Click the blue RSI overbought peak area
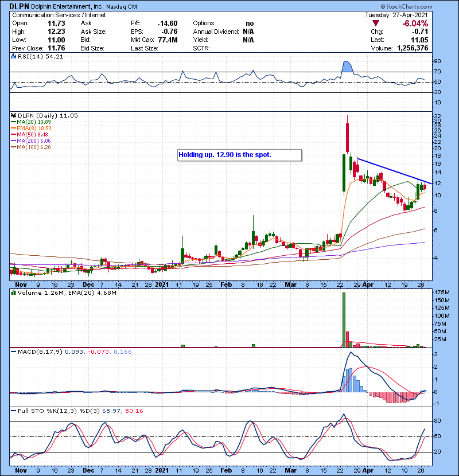The width and height of the screenshot is (459, 476). pyautogui.click(x=347, y=67)
